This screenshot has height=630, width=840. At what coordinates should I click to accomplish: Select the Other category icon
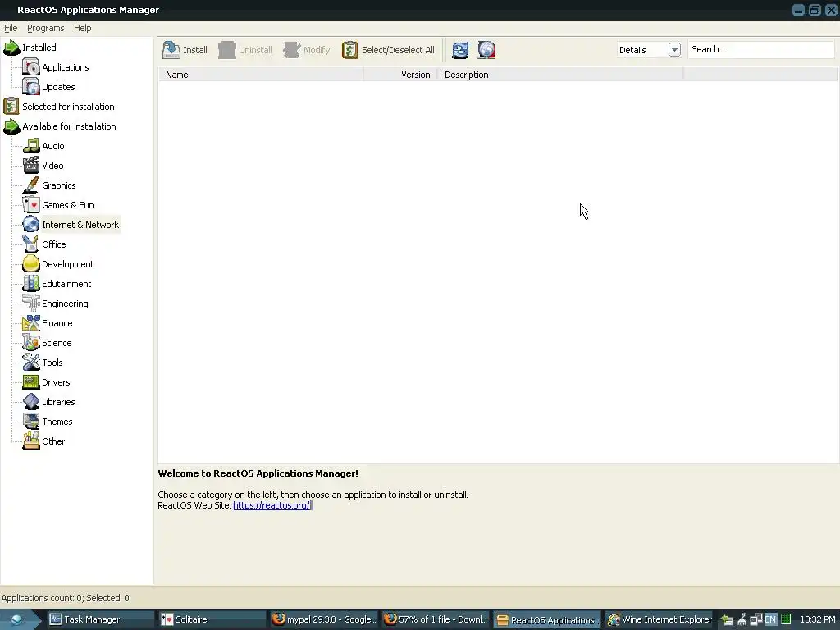[x=31, y=441]
